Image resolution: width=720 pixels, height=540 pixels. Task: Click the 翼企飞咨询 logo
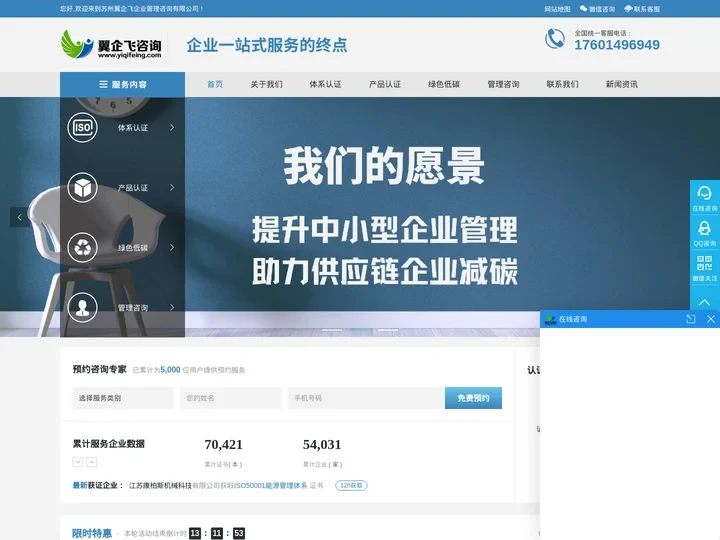tap(111, 45)
